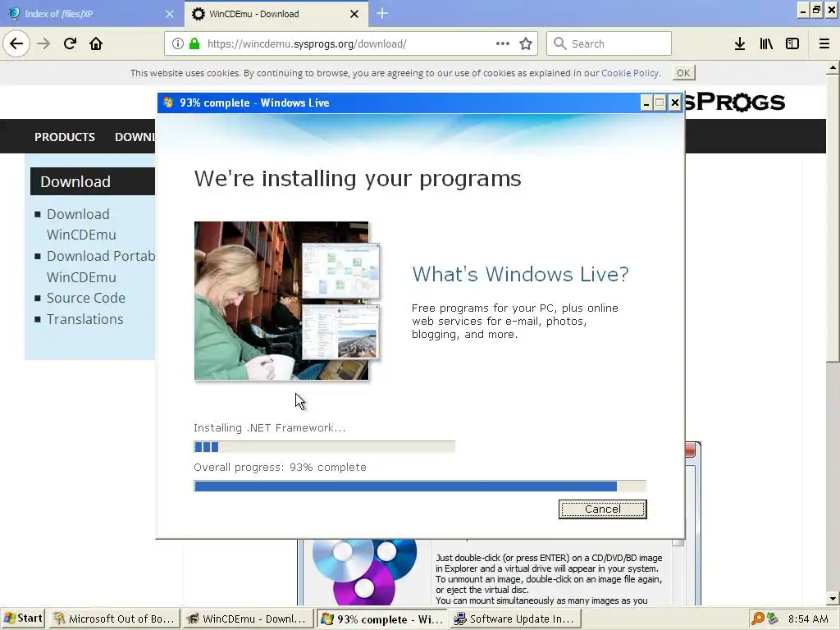
Task: Click the green secure padlock icon
Action: click(x=194, y=43)
